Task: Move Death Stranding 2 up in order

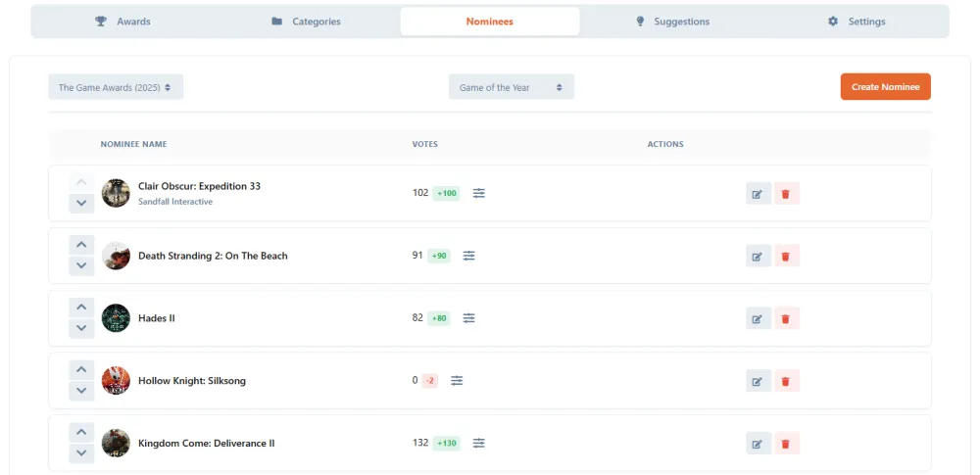Action: 81,245
